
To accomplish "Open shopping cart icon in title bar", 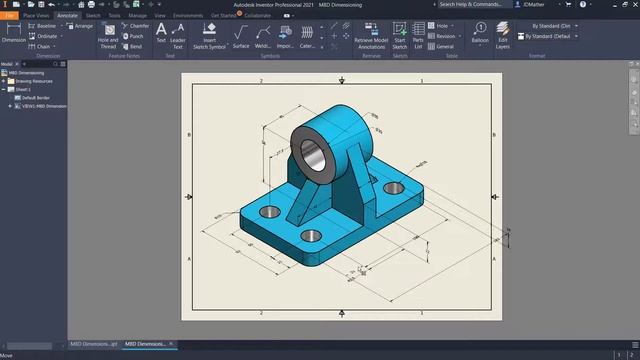I will coord(568,4).
